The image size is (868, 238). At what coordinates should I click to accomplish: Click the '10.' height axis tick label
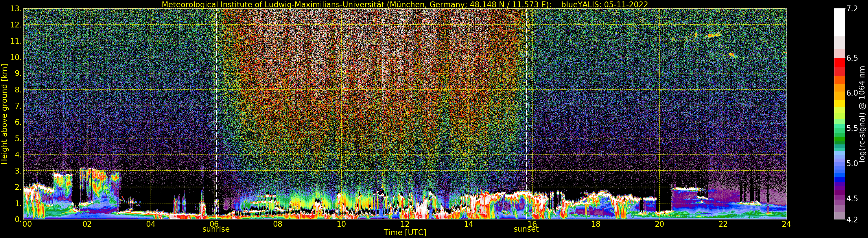coord(16,57)
